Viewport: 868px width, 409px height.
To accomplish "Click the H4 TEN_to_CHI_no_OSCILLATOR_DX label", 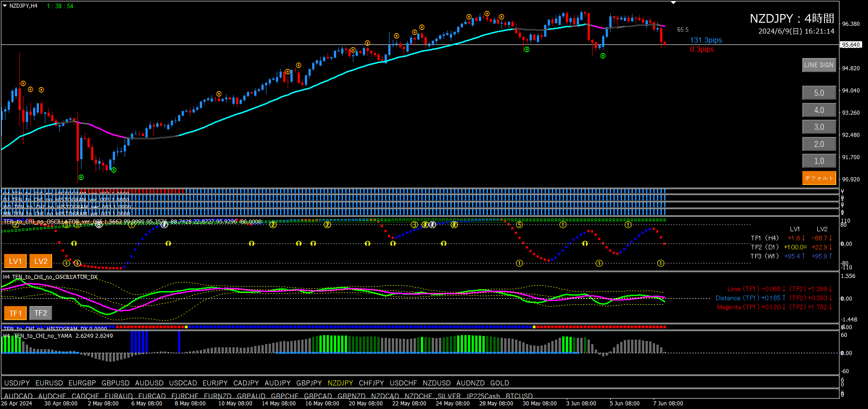I will tap(50, 277).
